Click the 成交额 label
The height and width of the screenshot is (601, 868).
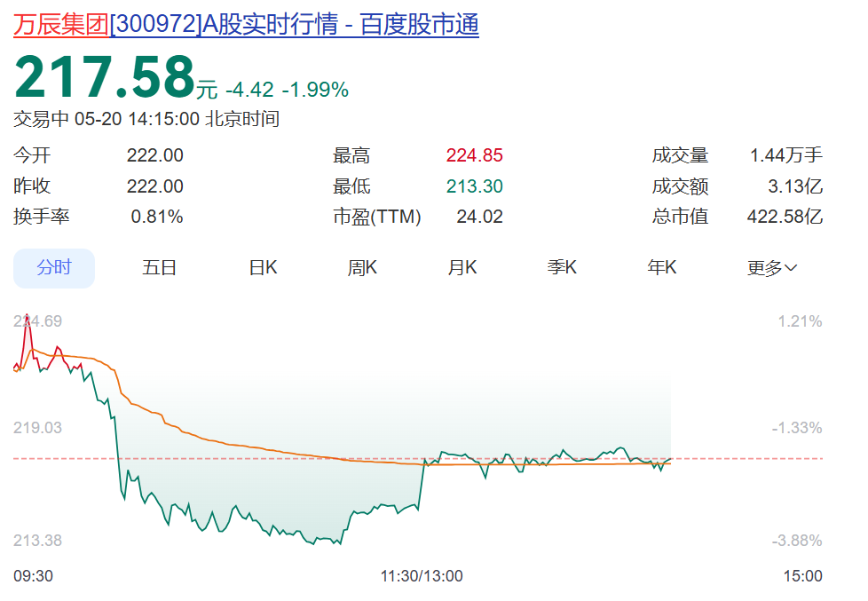pyautogui.click(x=681, y=186)
